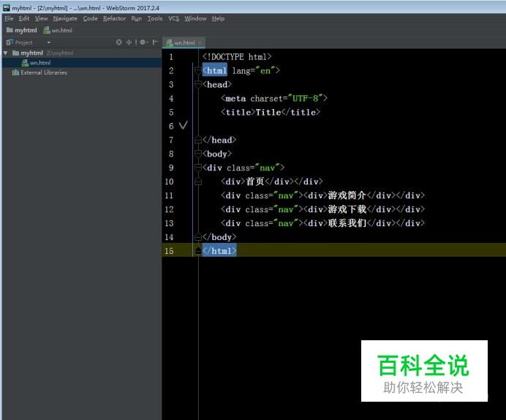Click the collapse all icon in Project panel

(129, 42)
